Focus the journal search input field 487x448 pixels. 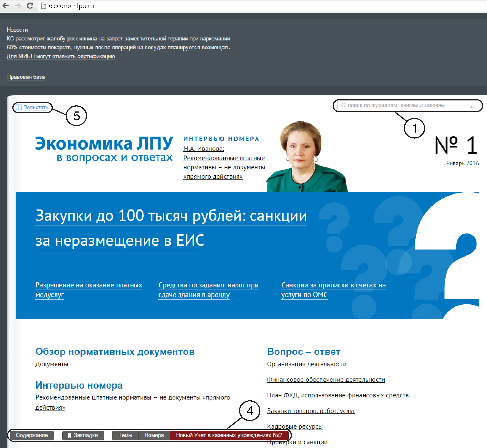coord(407,105)
